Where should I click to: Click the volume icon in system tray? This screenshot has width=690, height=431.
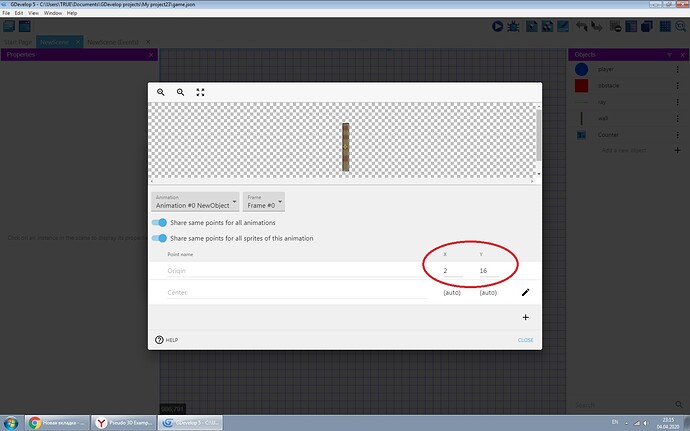pyautogui.click(x=646, y=423)
